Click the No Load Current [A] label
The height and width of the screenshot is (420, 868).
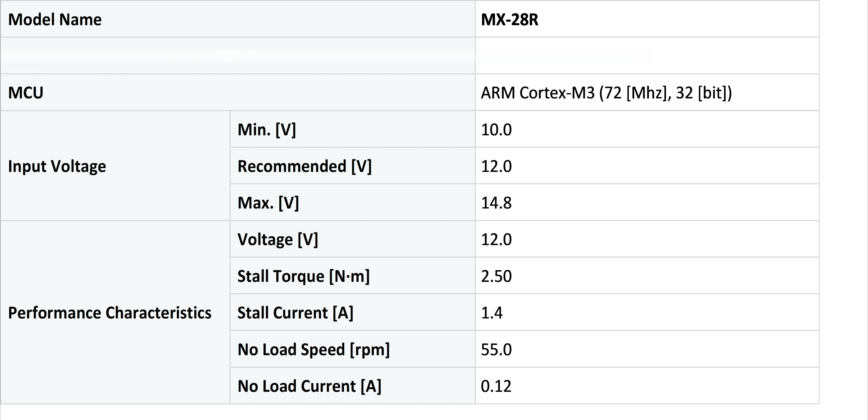(x=309, y=386)
